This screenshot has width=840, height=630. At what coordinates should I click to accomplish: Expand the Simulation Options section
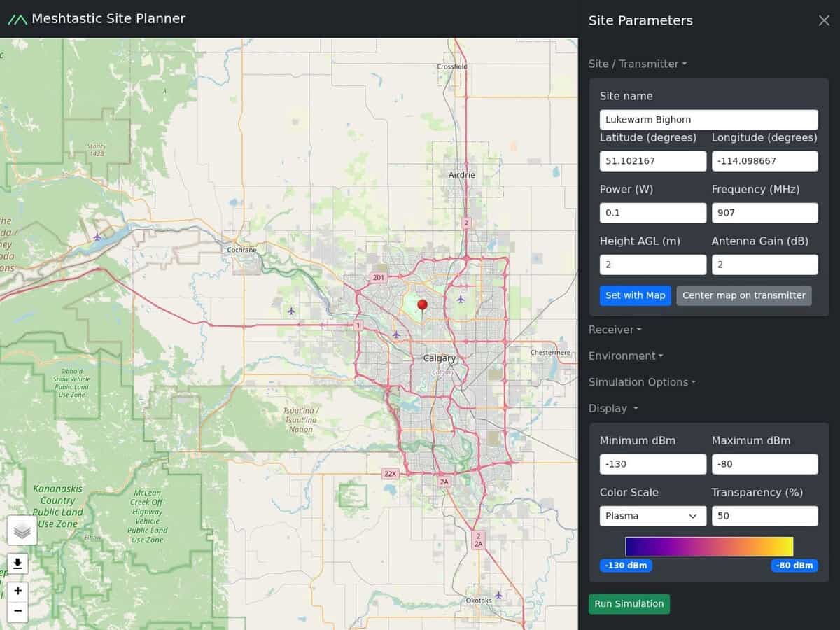click(x=643, y=382)
